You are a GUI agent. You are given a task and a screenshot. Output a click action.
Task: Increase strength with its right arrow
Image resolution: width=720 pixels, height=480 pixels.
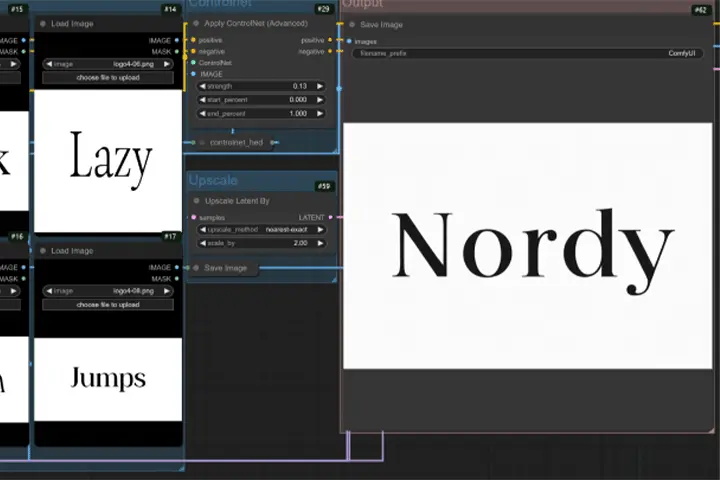320,86
